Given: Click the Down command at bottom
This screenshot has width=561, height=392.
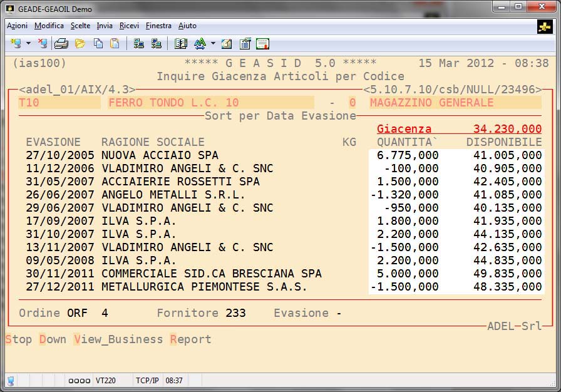Looking at the screenshot, I should click(53, 339).
